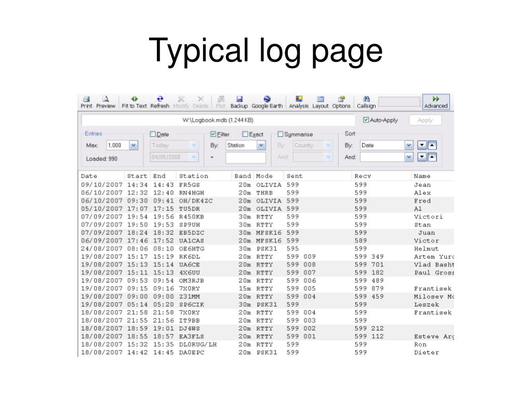Click the callsign search input field

click(400, 102)
